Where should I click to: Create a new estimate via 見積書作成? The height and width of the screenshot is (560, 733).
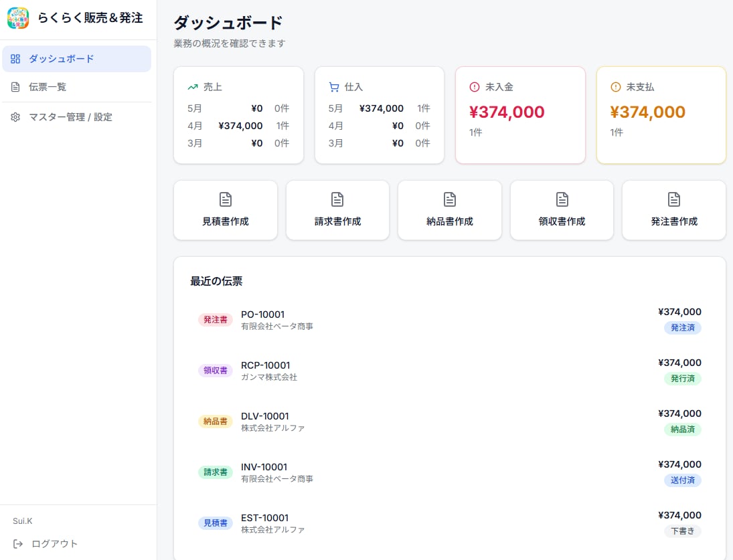tap(226, 210)
